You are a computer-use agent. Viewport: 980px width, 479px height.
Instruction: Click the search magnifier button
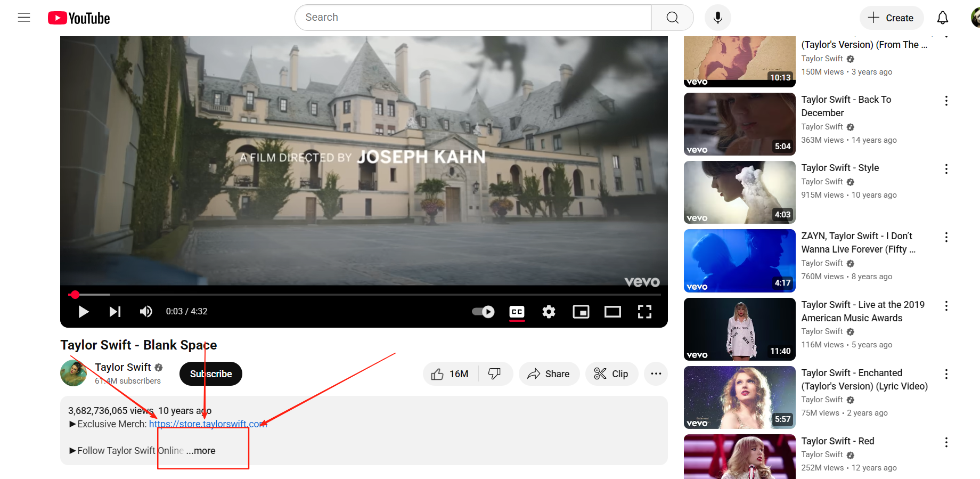[x=673, y=18]
